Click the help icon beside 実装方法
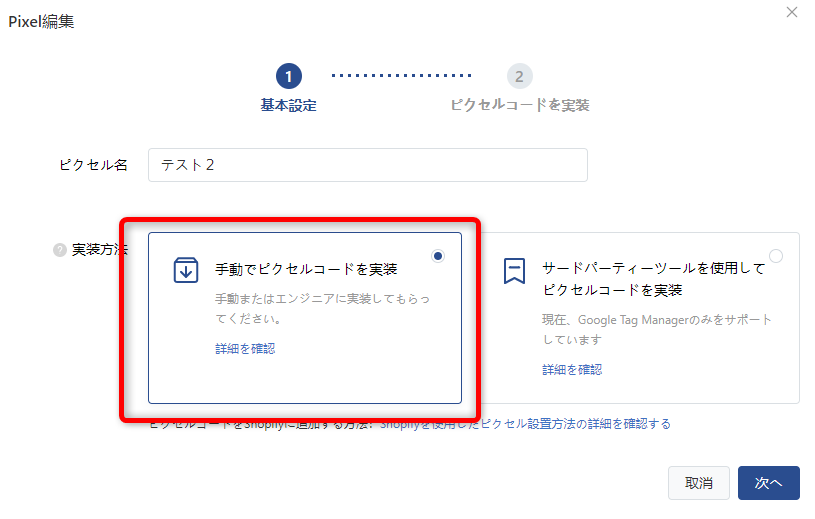This screenshot has height=519, width=815. point(59,250)
